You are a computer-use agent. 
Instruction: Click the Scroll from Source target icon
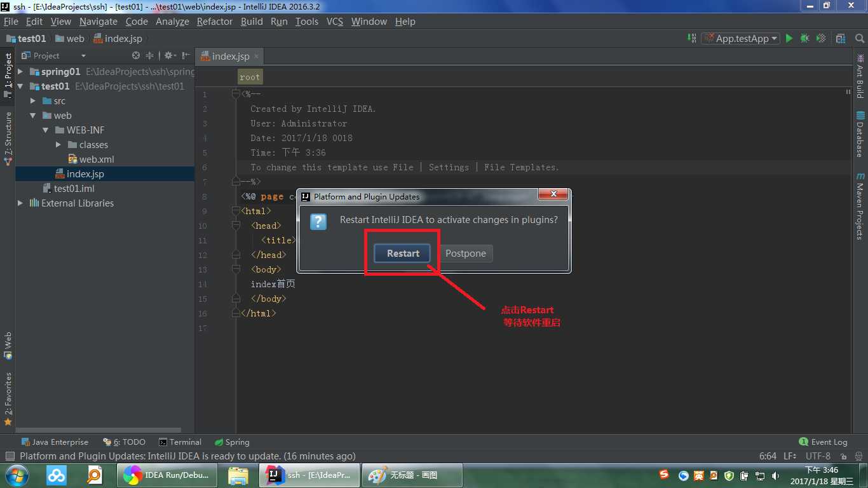135,55
